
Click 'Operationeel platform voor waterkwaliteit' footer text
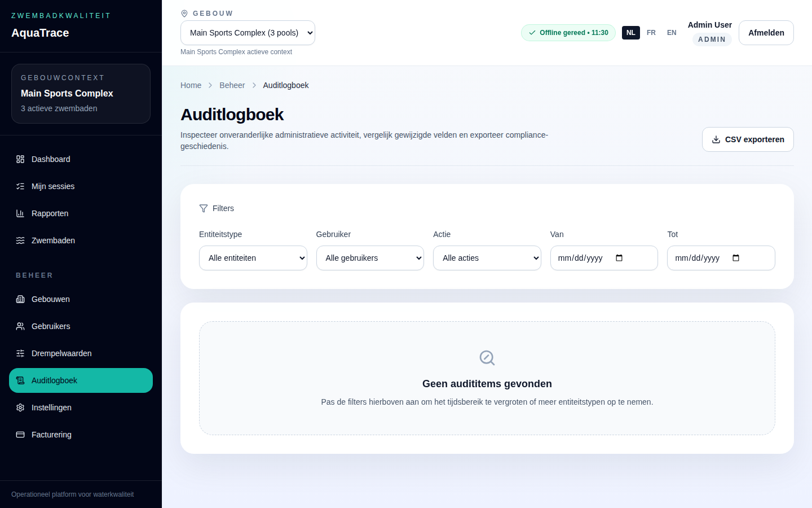[x=73, y=494]
